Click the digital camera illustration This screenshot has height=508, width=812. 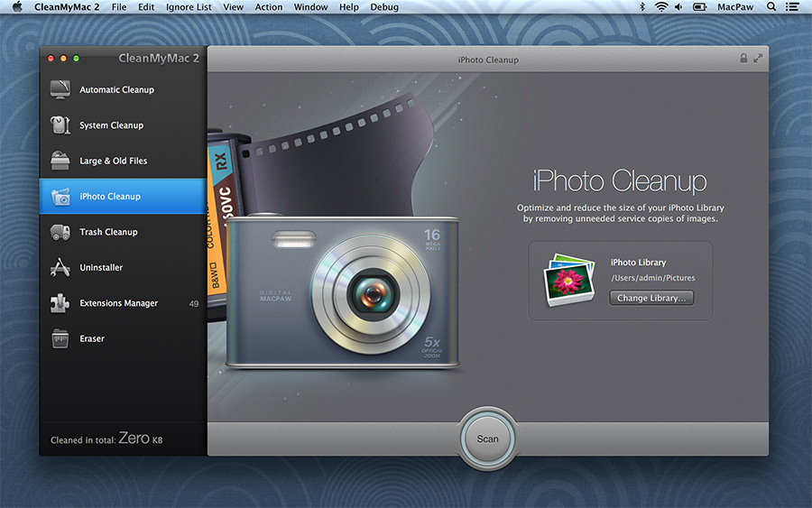click(x=342, y=293)
